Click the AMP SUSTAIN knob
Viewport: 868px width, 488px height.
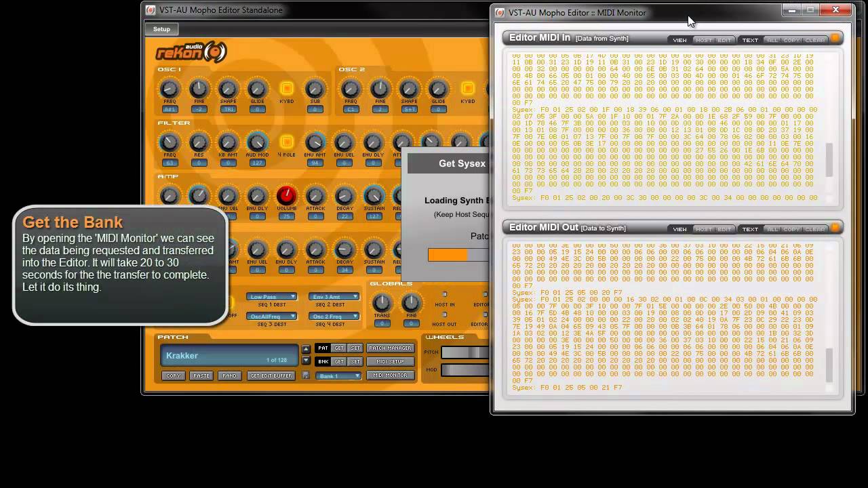coord(373,196)
